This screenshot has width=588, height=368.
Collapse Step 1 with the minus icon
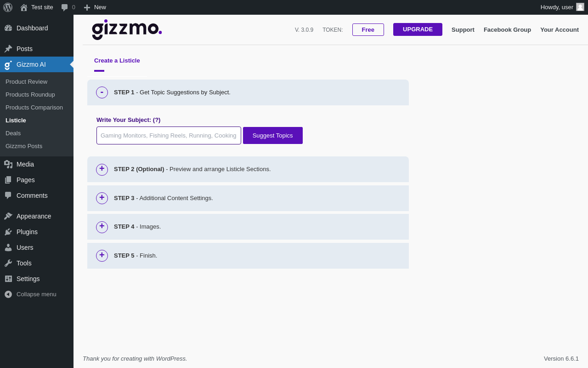pyautogui.click(x=102, y=92)
